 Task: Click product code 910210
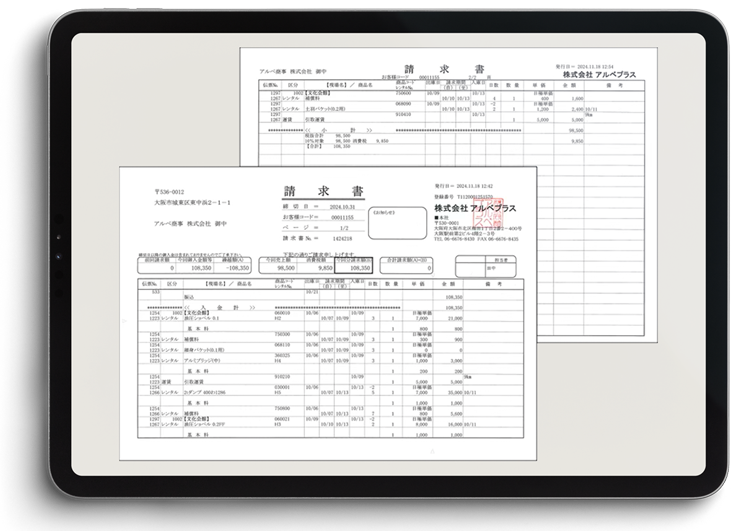pos(282,376)
